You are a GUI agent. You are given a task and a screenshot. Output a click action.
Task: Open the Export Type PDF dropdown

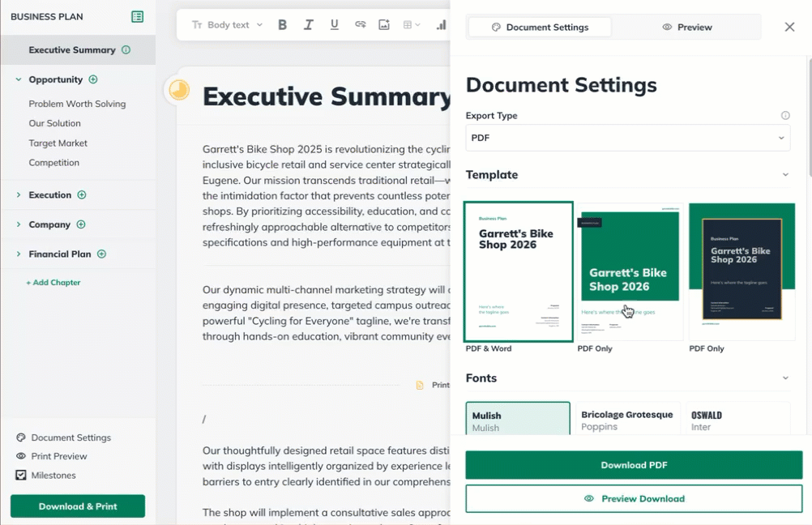[x=627, y=138]
